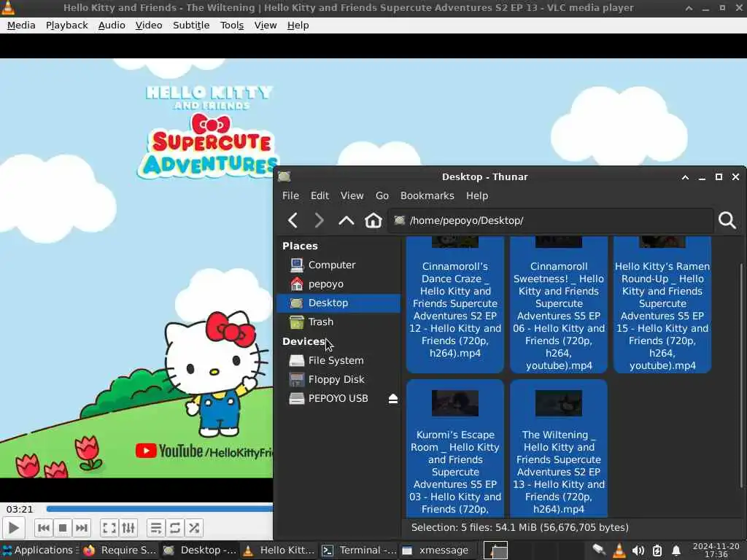The width and height of the screenshot is (747, 560).
Task: Open Trash in sidebar
Action: [339, 322]
